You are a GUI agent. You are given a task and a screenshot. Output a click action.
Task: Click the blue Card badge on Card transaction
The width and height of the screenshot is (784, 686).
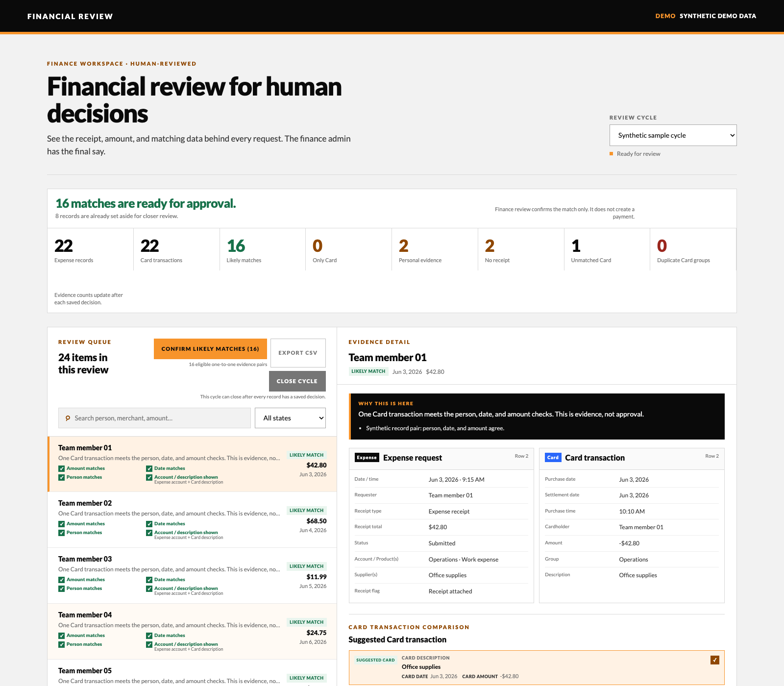coord(553,458)
